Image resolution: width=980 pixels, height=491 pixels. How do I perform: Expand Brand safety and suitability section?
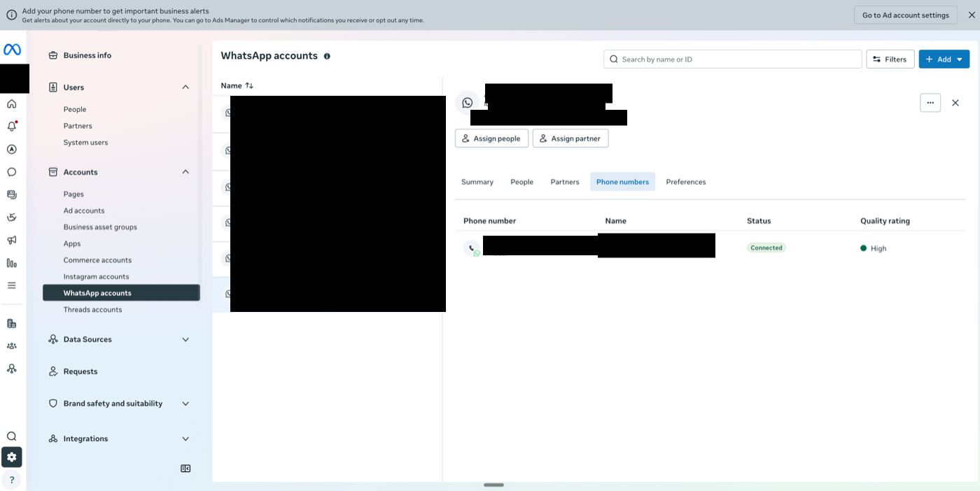185,404
